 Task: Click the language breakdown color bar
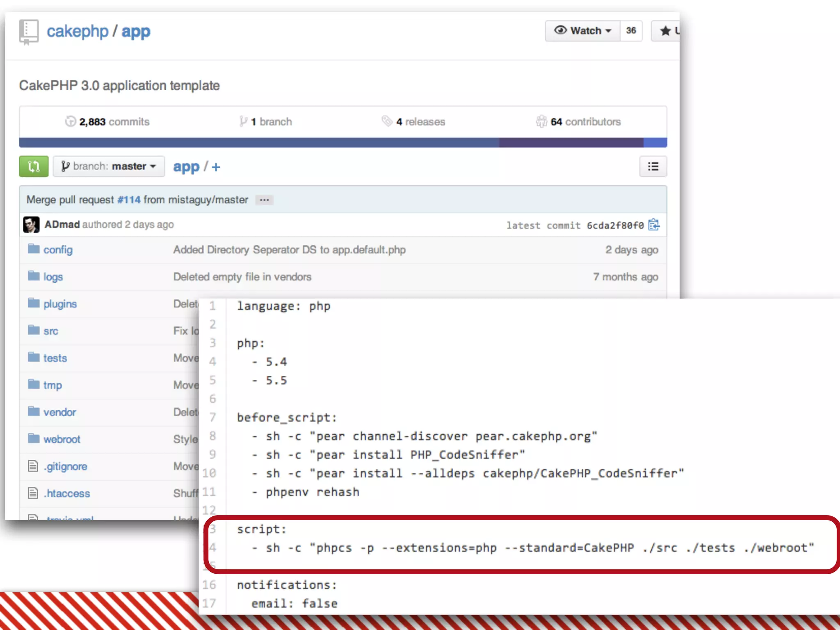pyautogui.click(x=343, y=142)
